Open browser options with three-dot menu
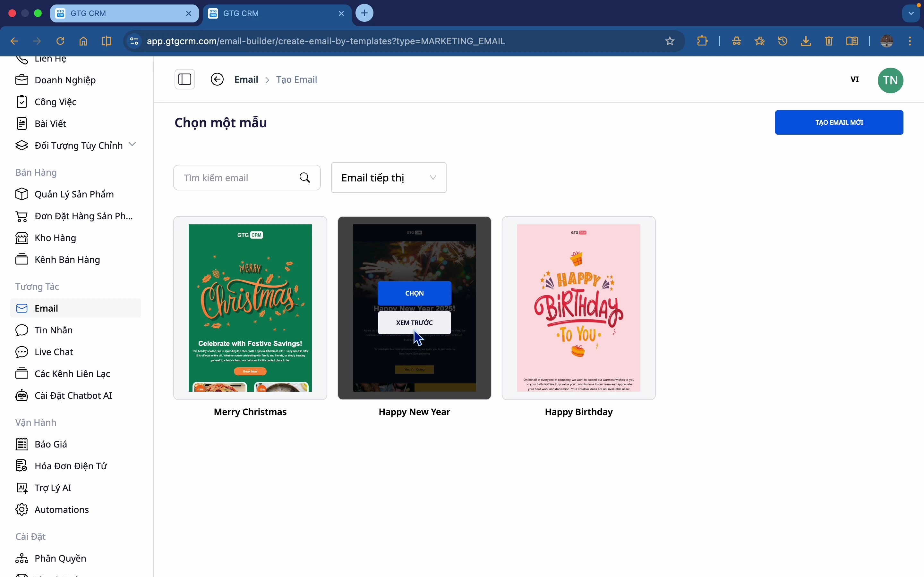The height and width of the screenshot is (577, 924). click(x=910, y=41)
